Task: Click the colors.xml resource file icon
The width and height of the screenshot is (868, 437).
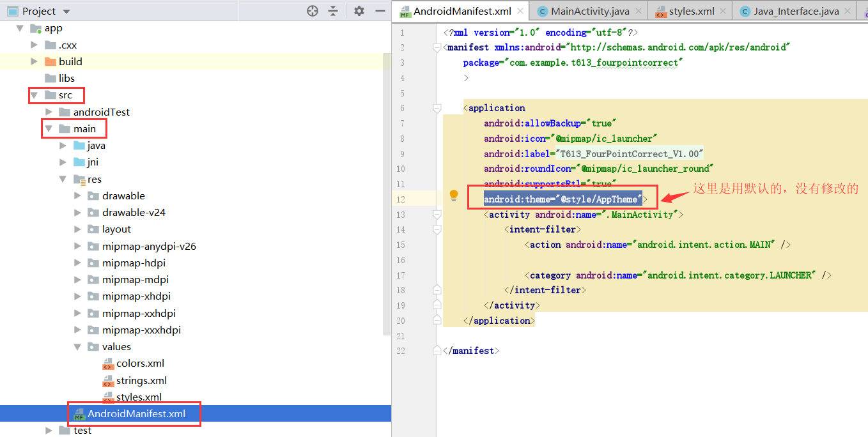Action: (x=108, y=363)
